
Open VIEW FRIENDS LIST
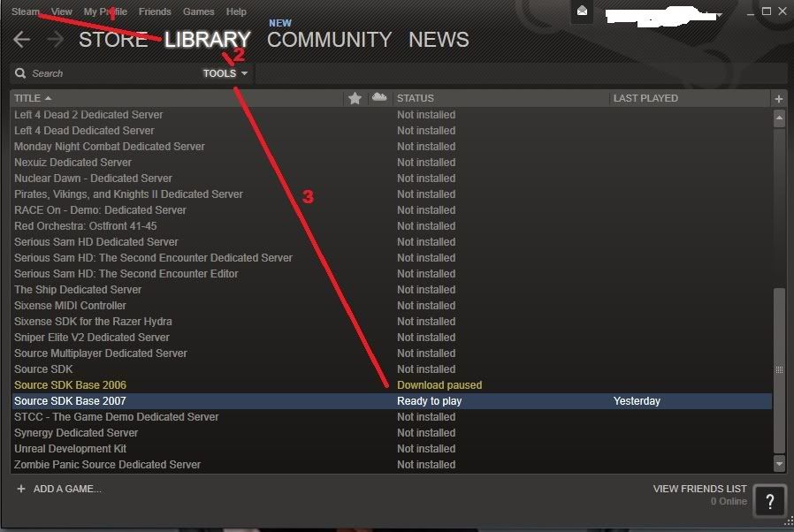[x=699, y=489]
